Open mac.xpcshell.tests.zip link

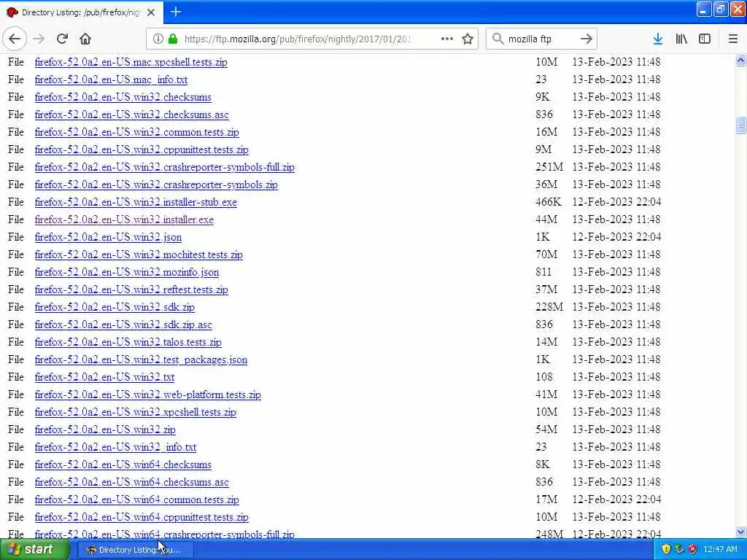click(x=131, y=62)
